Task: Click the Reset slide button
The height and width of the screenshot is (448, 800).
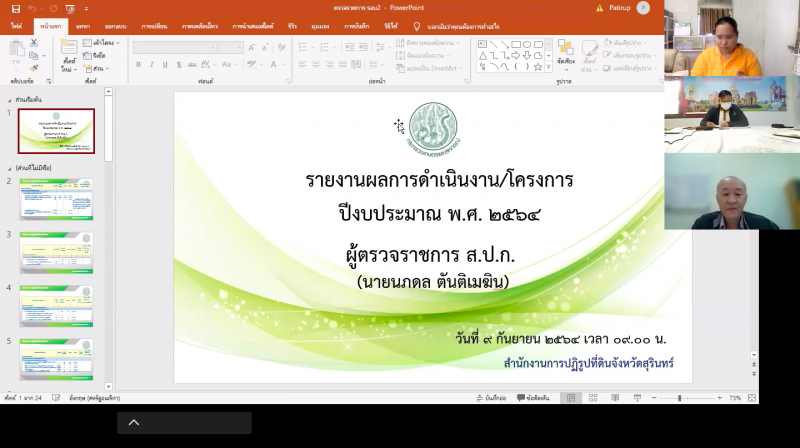Action: (94, 55)
